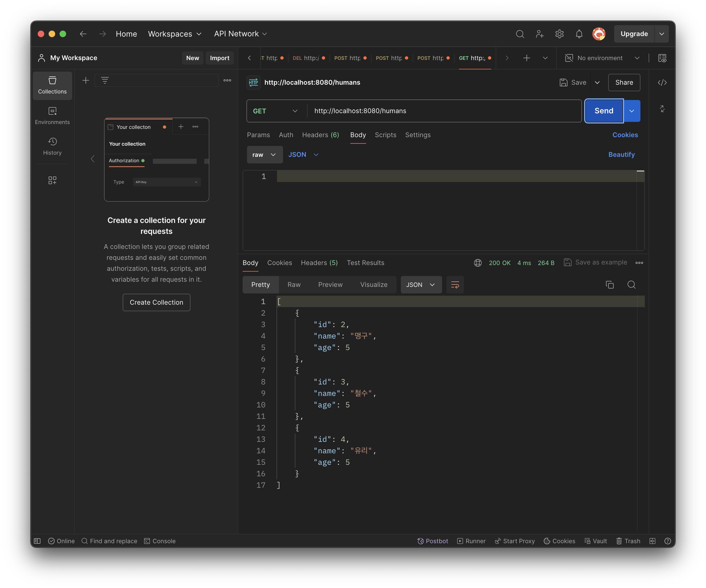
Task: Copy the response body with copy icon
Action: (610, 285)
